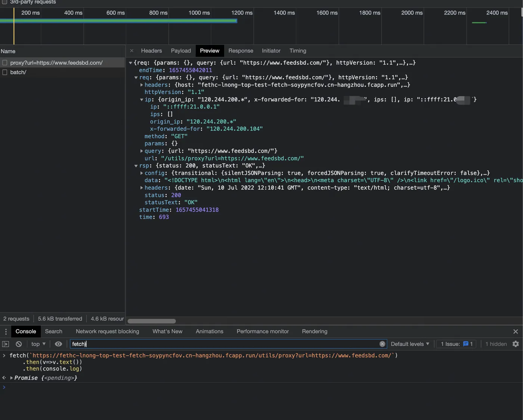Viewport: 523px width, 420px height.
Task: Collapse the ip object
Action: click(142, 100)
